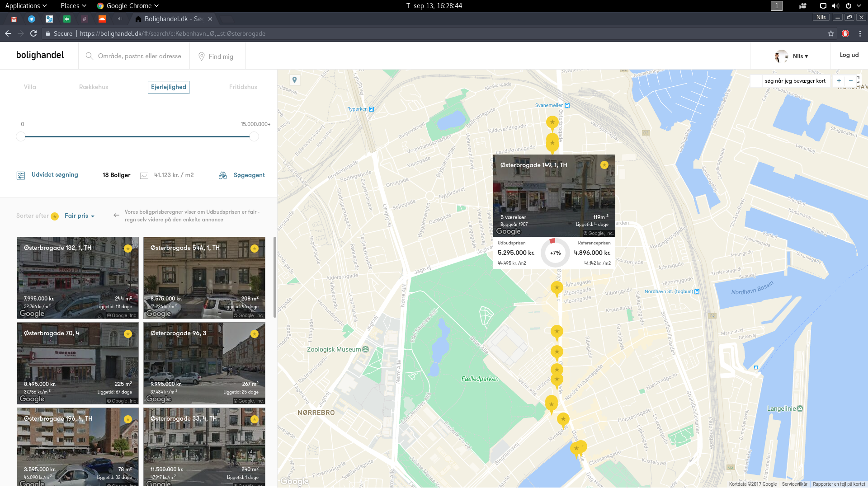Open Udvidet søgning advanced search
This screenshot has width=868, height=488.
pyautogui.click(x=55, y=175)
